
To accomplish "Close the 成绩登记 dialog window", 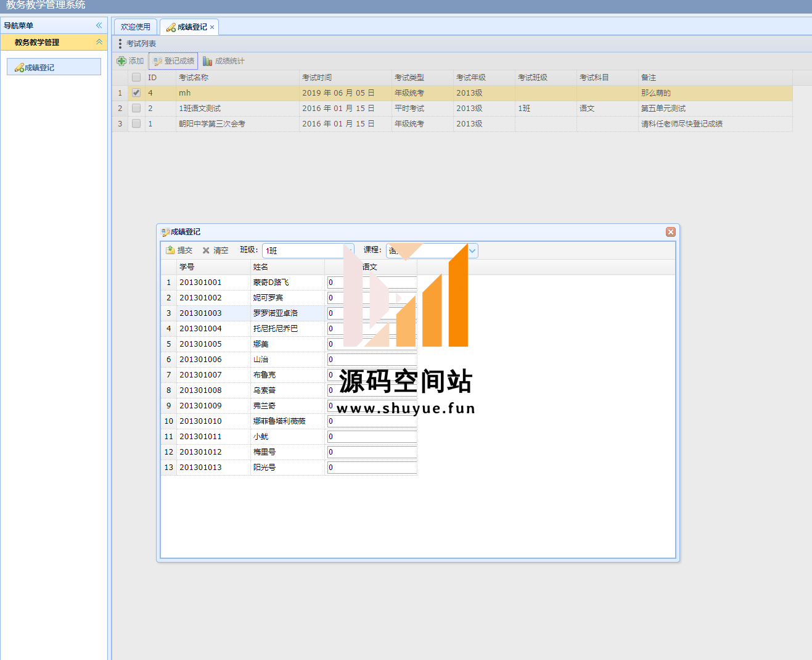I will coord(671,232).
